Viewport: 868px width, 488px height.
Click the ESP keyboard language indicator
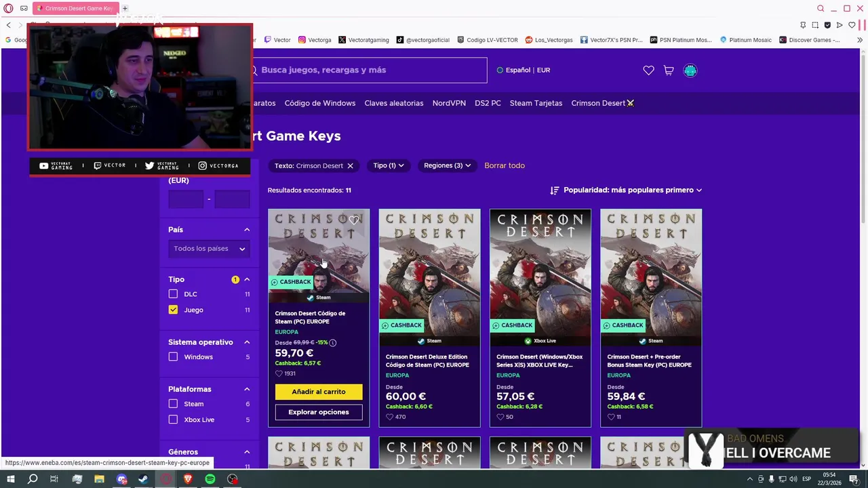point(806,479)
